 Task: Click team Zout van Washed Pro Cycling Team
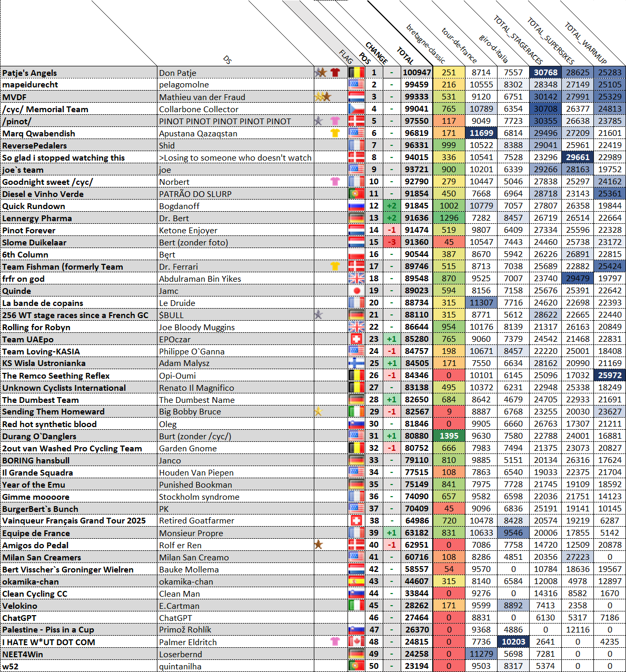pyautogui.click(x=72, y=448)
